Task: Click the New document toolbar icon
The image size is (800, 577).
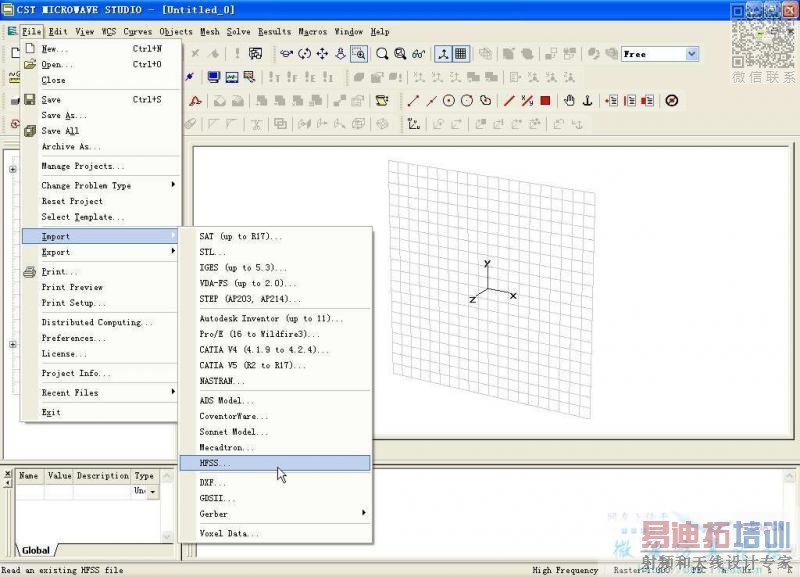Action: (x=15, y=53)
